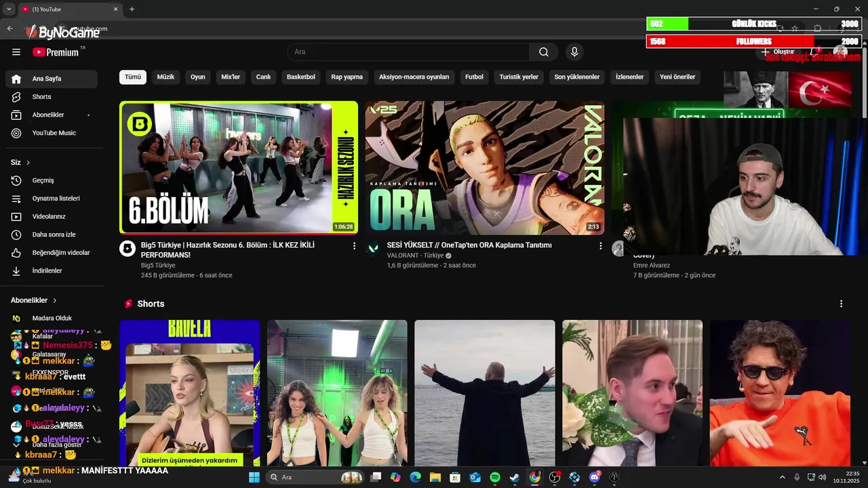Select the Turistik yerler chip
Viewport: 868px width, 488px height.
(x=519, y=77)
